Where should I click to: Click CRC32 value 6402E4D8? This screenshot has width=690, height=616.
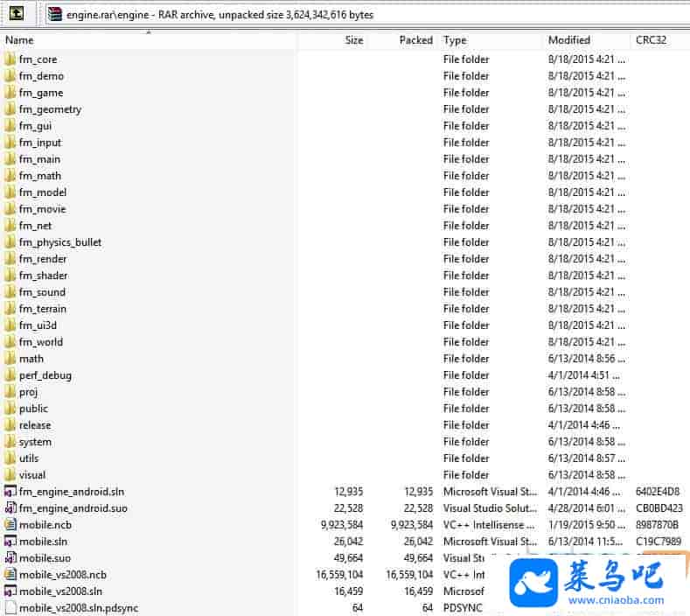(658, 492)
